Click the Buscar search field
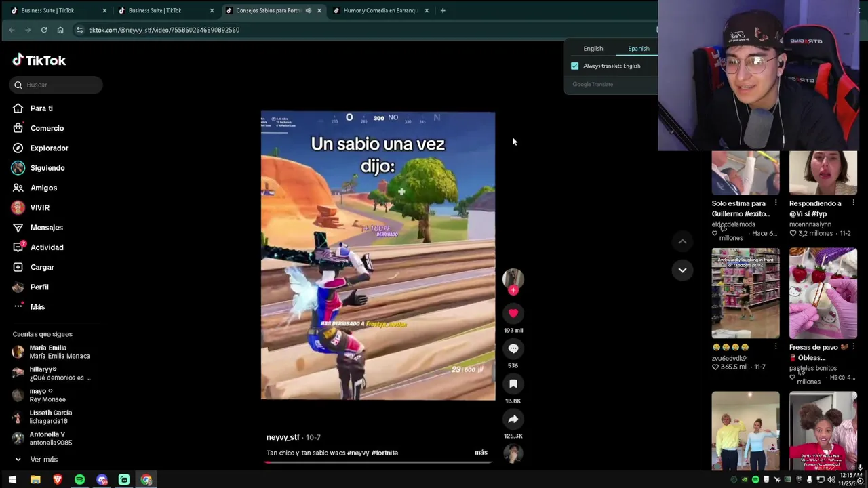This screenshot has width=868, height=488. [56, 85]
